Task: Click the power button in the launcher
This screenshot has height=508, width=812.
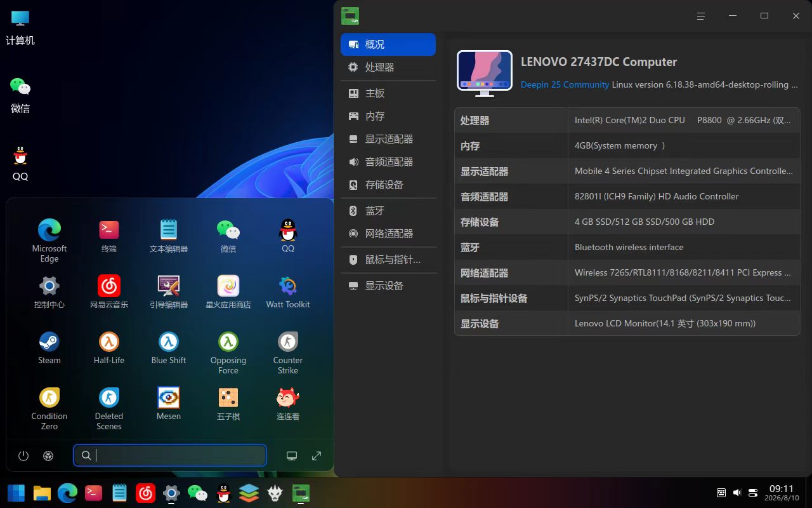Action: click(23, 455)
